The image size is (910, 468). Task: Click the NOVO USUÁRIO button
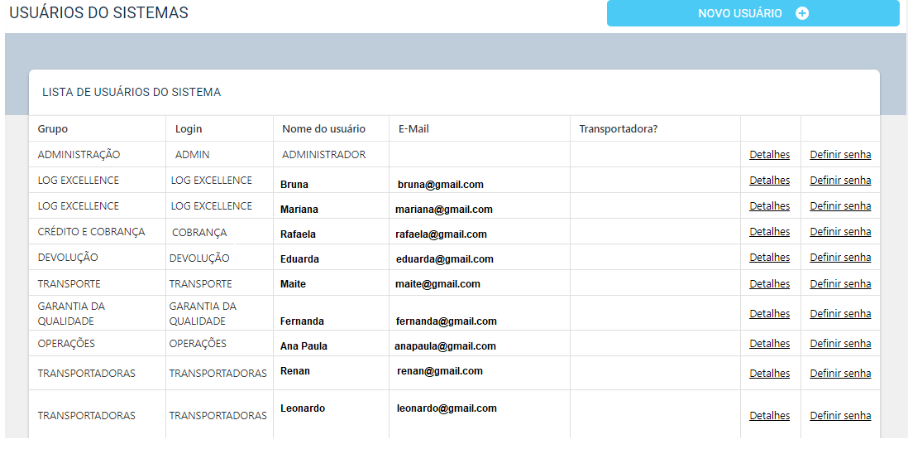point(753,13)
